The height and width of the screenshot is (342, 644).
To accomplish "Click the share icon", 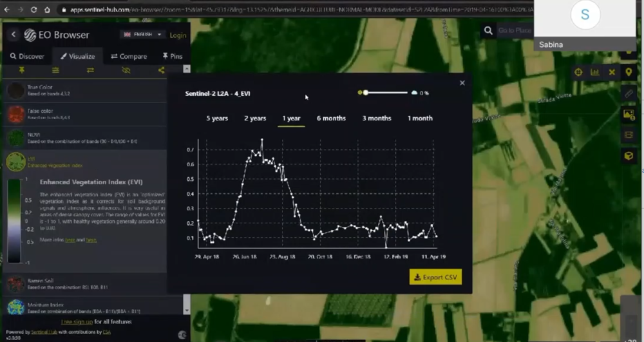I will 161,70.
